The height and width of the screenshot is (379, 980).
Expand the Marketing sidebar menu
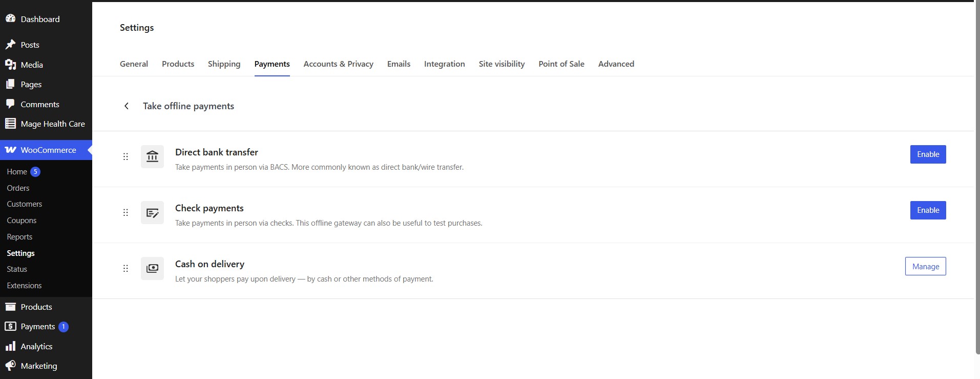[38, 366]
